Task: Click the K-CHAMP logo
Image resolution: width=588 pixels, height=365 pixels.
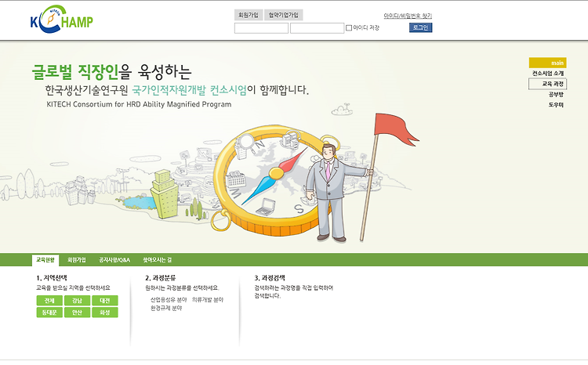Action: (61, 19)
